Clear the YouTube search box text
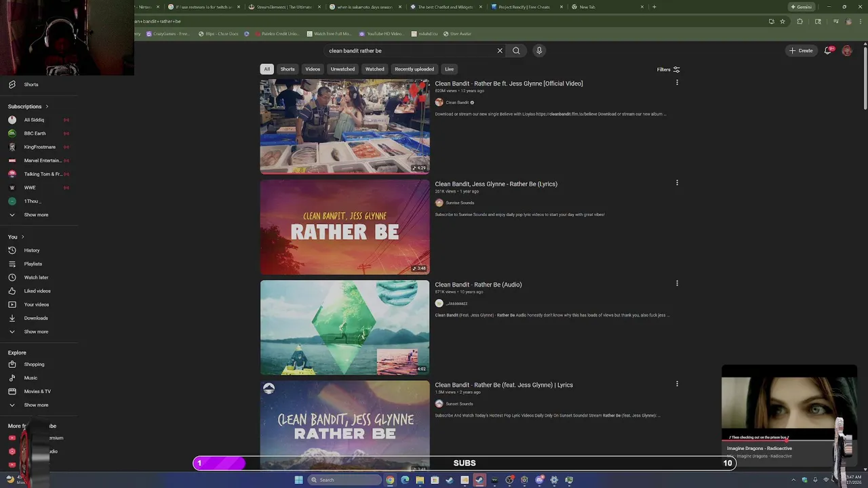 tap(500, 51)
